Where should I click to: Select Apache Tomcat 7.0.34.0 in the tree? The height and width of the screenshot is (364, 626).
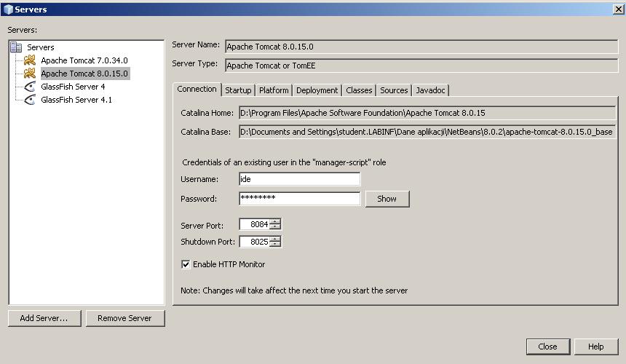pos(84,60)
